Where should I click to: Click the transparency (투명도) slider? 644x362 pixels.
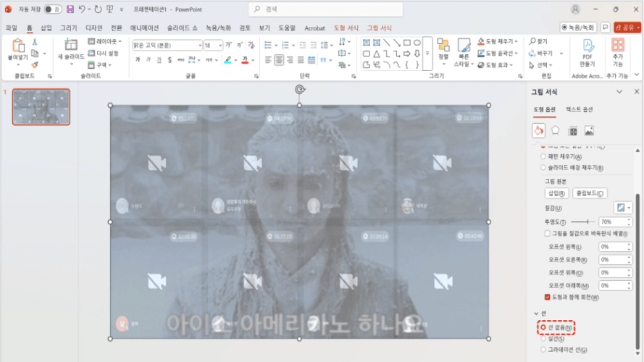click(583, 222)
